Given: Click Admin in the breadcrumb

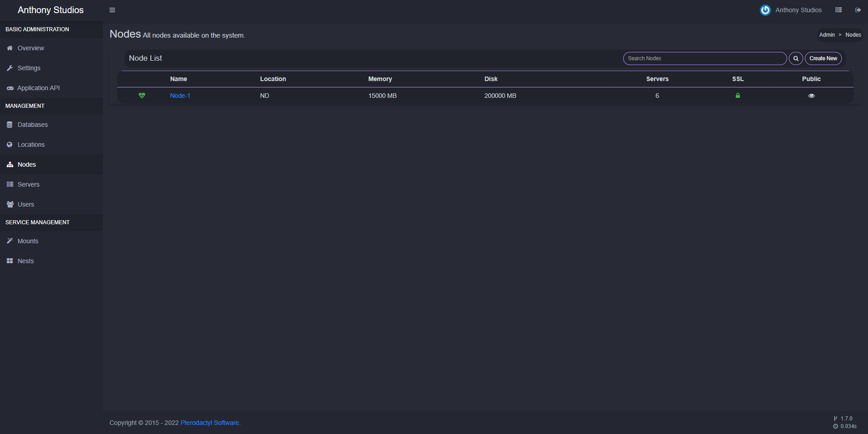Looking at the screenshot, I should (x=827, y=35).
